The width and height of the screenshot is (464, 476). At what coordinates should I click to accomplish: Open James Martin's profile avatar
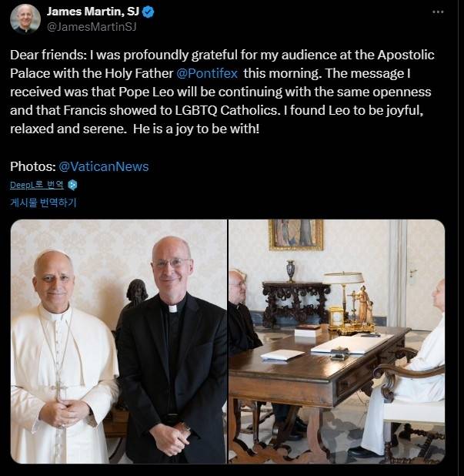pyautogui.click(x=25, y=18)
